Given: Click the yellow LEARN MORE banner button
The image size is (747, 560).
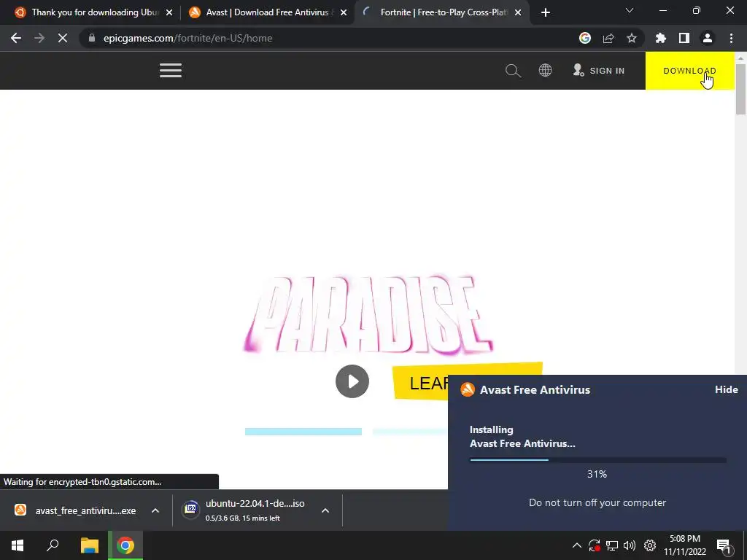Looking at the screenshot, I should pos(421,382).
